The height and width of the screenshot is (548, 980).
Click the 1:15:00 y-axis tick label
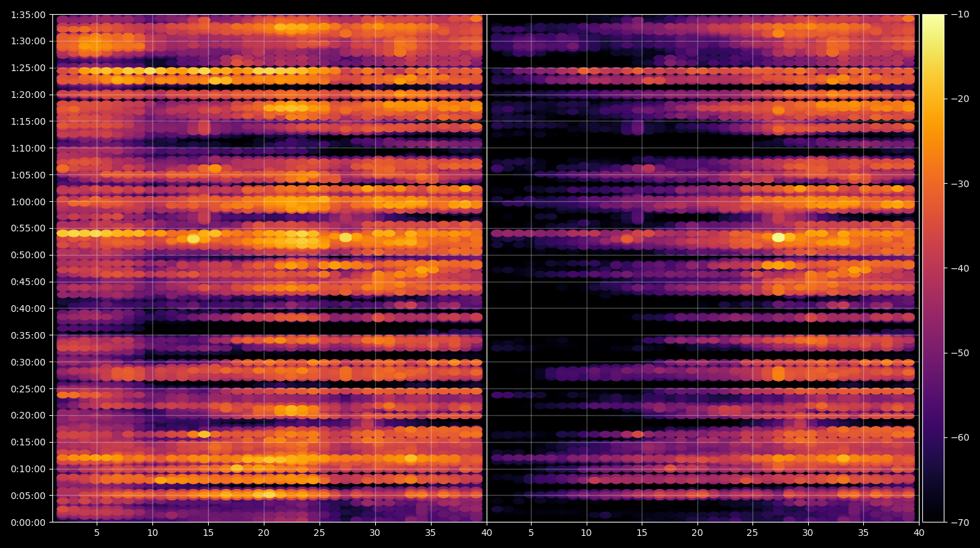click(x=28, y=121)
